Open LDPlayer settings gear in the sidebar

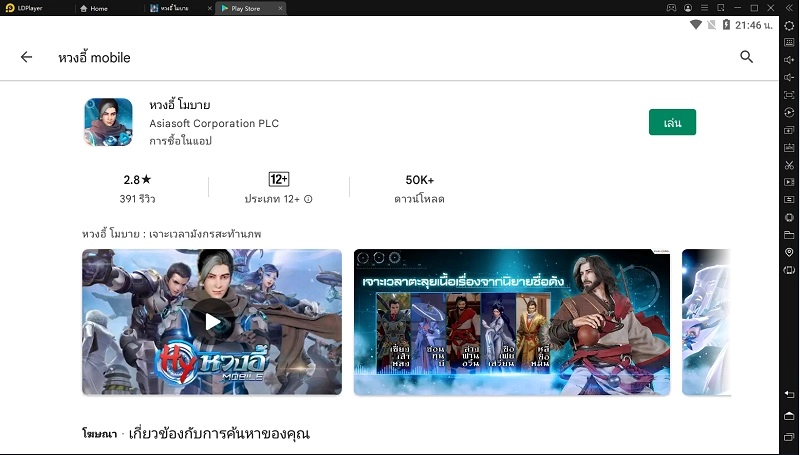pyautogui.click(x=789, y=26)
